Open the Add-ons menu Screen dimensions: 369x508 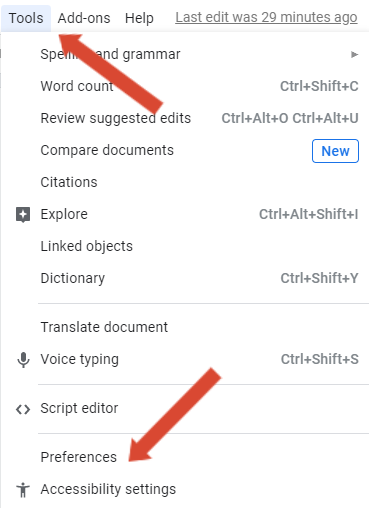point(84,18)
